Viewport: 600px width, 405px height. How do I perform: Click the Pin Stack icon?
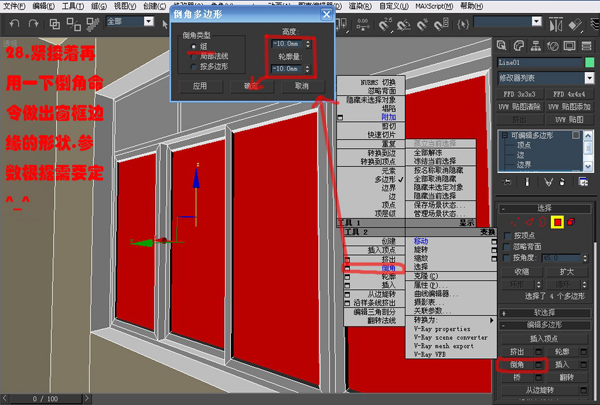tap(507, 182)
